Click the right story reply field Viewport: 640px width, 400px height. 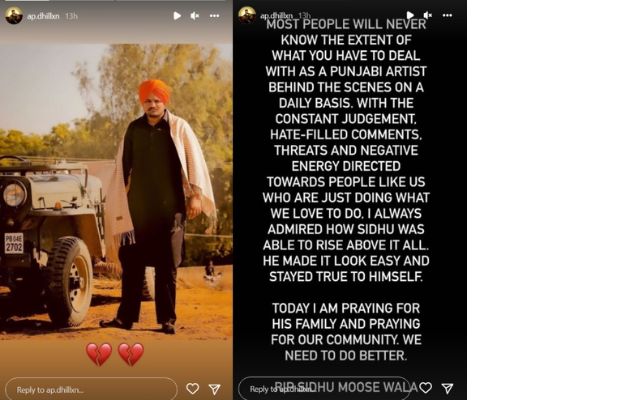(x=324, y=389)
